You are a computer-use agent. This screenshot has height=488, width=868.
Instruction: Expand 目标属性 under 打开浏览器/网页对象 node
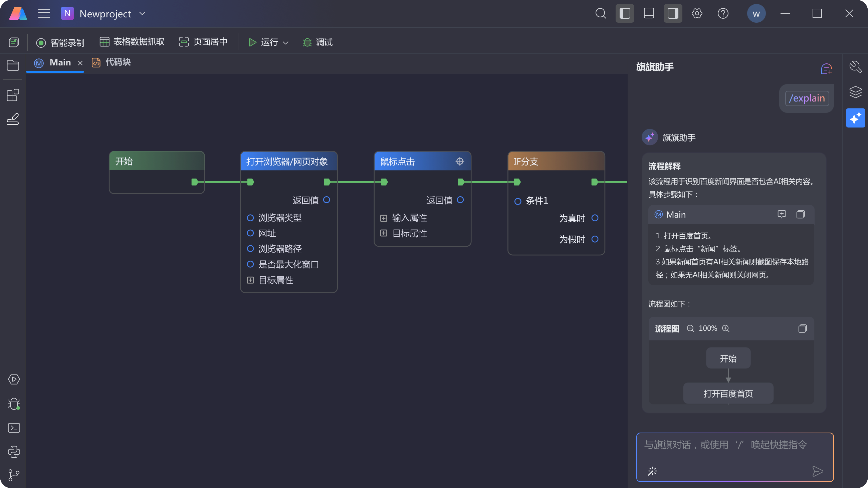pos(250,280)
